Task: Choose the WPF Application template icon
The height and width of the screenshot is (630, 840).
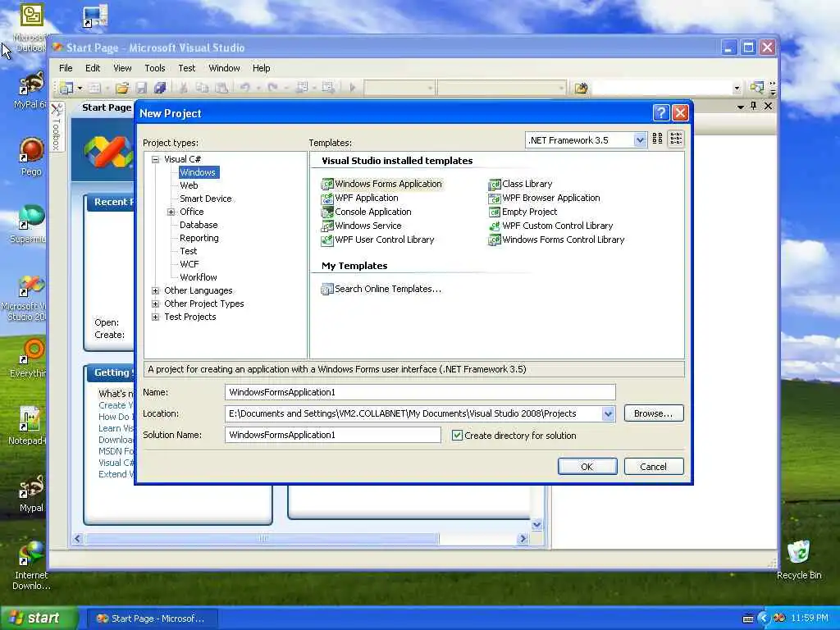Action: 326,199
